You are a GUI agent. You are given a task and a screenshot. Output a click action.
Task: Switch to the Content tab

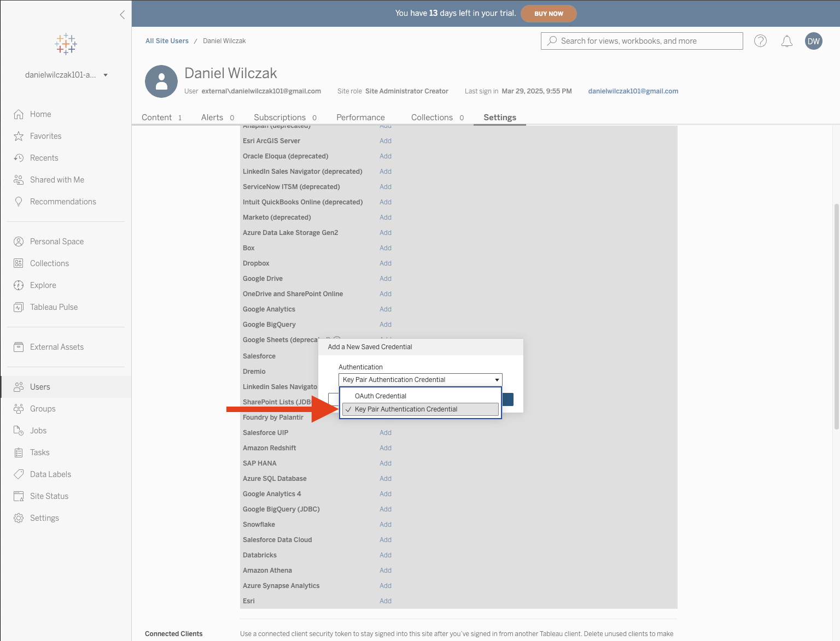[x=161, y=117]
